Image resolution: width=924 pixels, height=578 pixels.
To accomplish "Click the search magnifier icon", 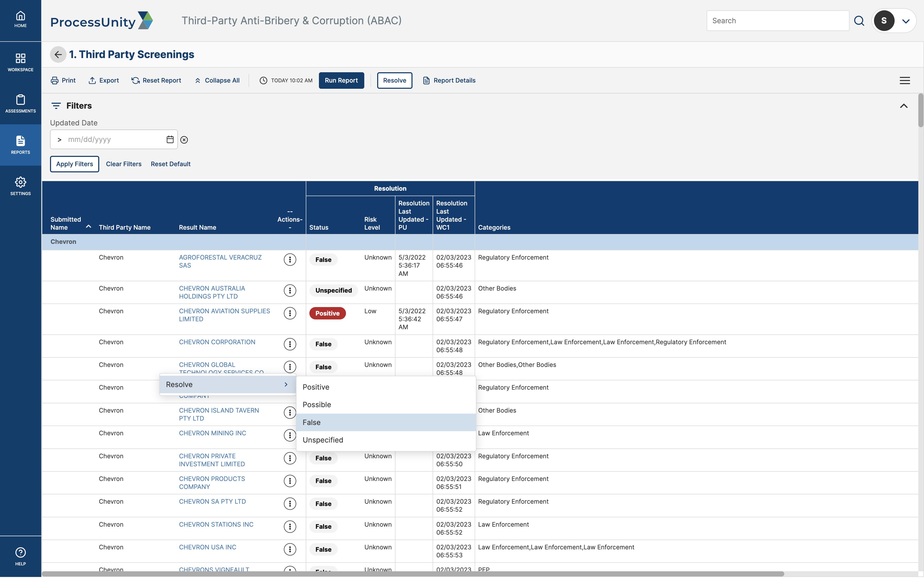I will (859, 21).
